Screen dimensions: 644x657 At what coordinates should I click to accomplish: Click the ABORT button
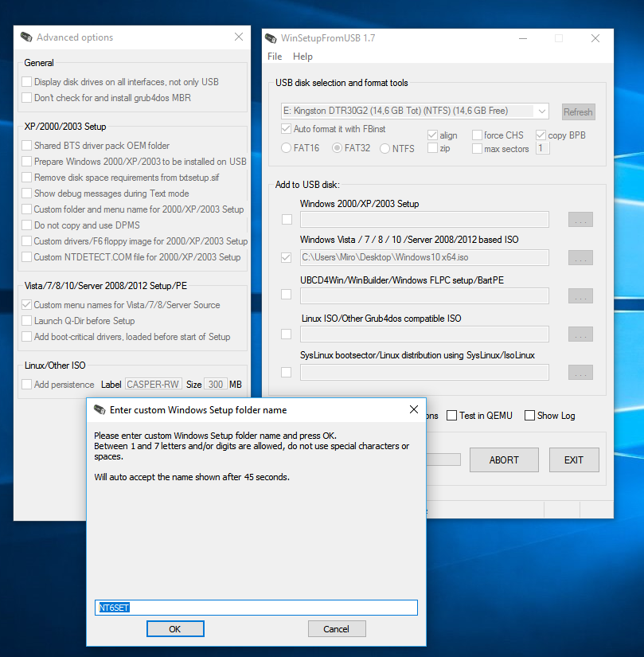[x=504, y=460]
